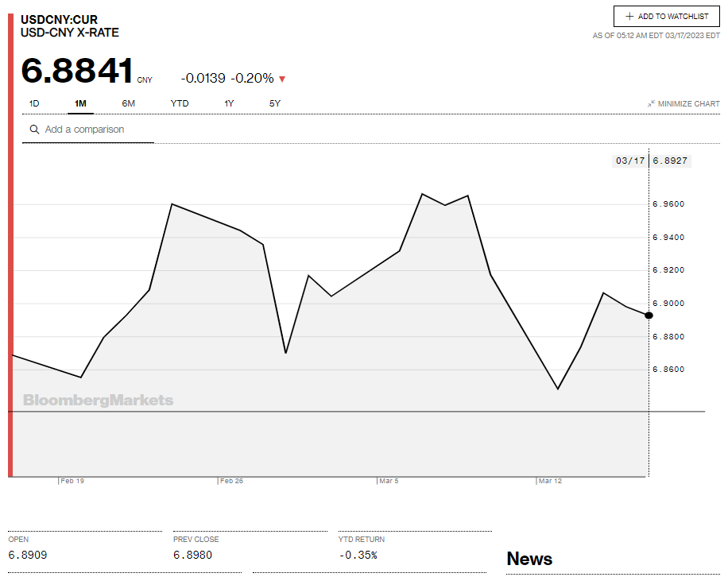
Task: Click the Feb 19 x-axis date marker
Action: (72, 481)
